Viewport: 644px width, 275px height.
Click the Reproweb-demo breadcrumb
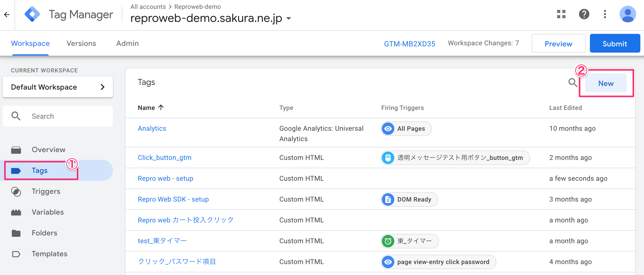[197, 7]
